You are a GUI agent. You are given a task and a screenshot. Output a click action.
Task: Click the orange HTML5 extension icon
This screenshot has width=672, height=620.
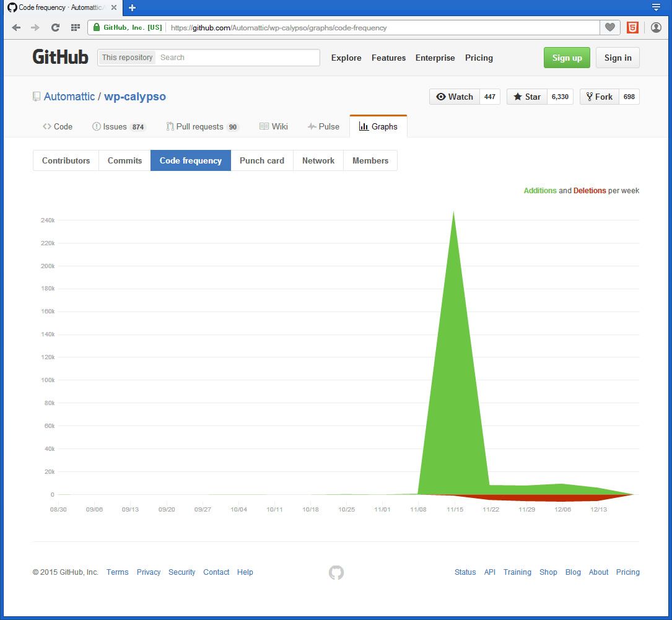[x=632, y=28]
